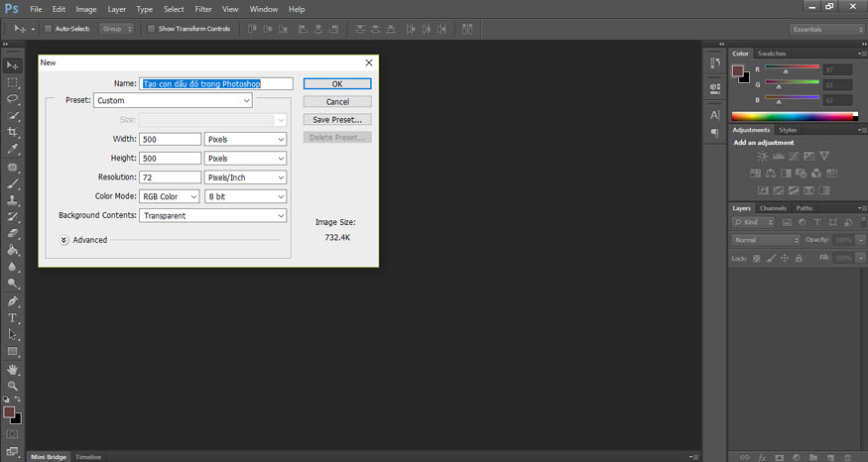Select the Pen tool
This screenshot has width=868, height=462.
click(12, 301)
